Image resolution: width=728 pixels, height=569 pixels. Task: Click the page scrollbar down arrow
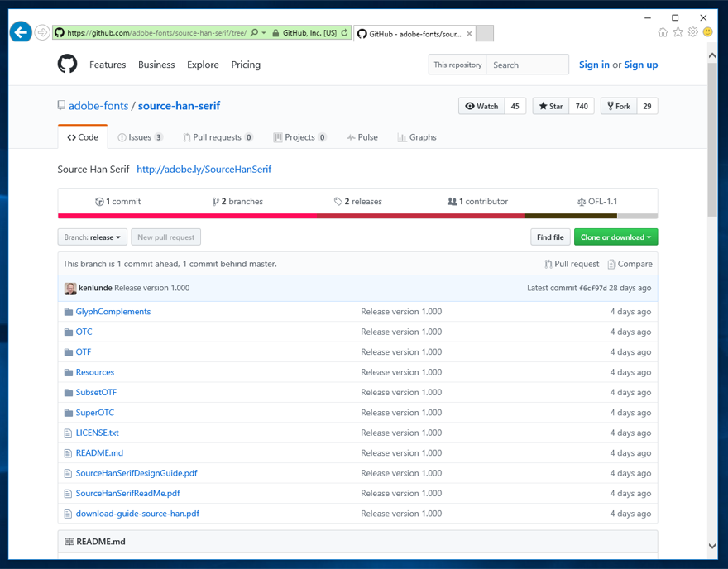coord(712,546)
